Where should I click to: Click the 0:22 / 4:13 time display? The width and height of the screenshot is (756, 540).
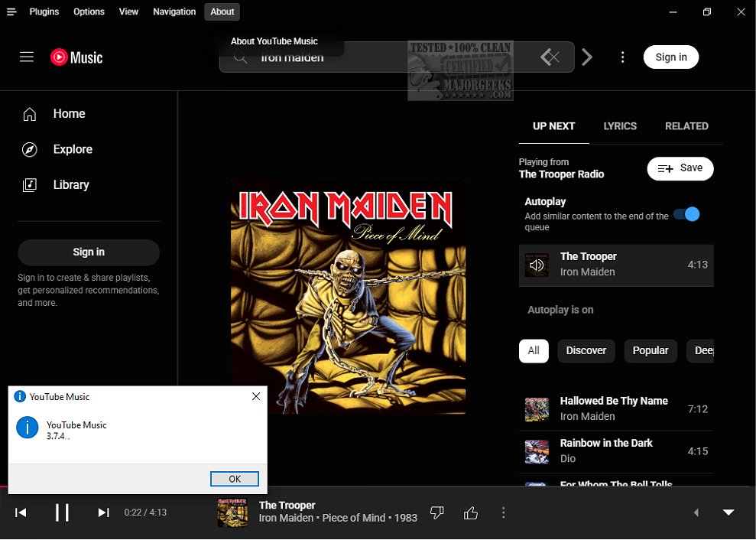click(145, 512)
